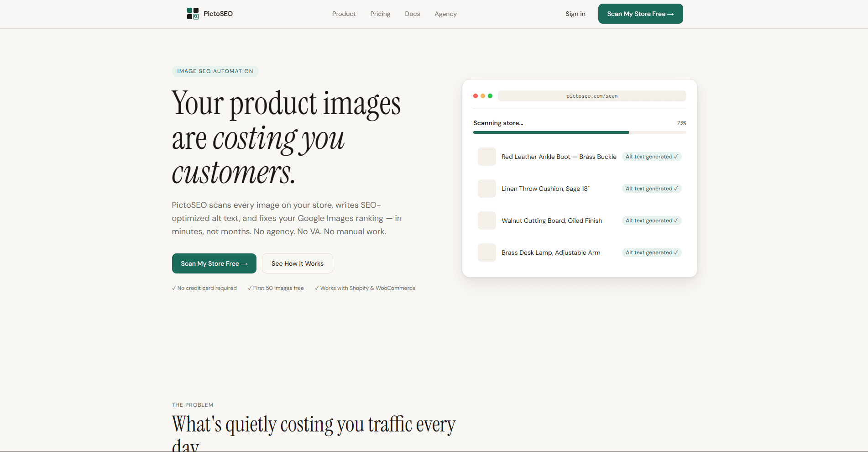Go to the Pricing page

pyautogui.click(x=380, y=14)
